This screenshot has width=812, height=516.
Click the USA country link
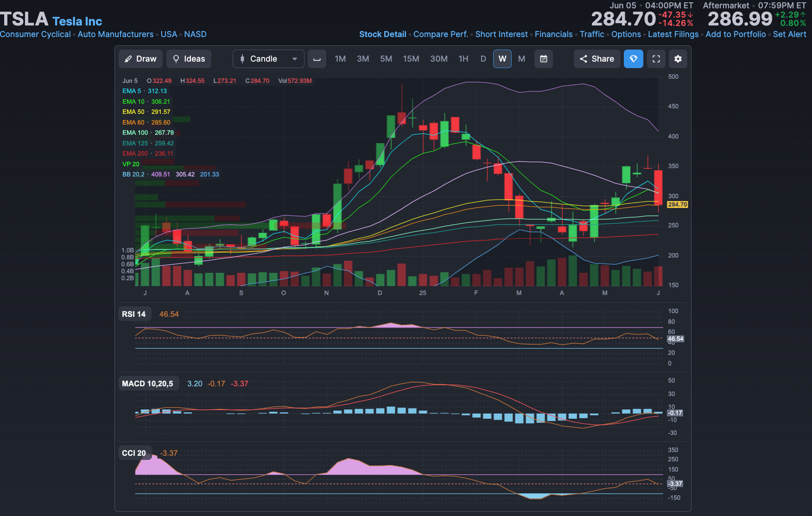(x=169, y=34)
